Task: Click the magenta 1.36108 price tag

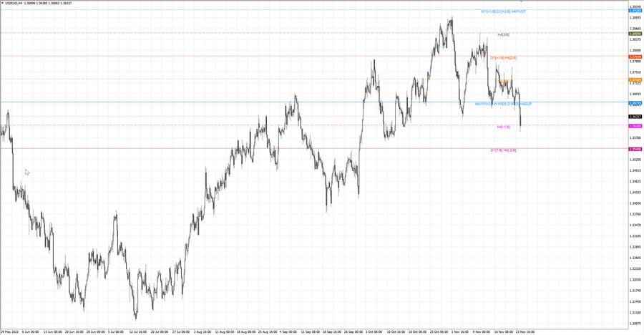Action: coord(635,126)
